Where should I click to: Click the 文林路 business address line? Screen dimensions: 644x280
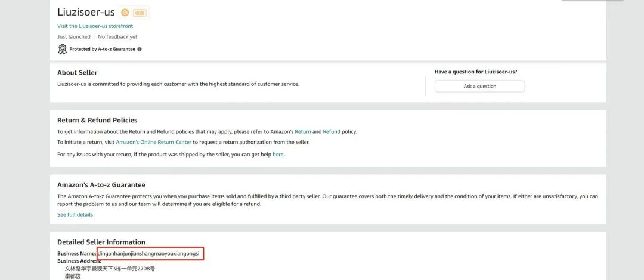click(x=110, y=269)
